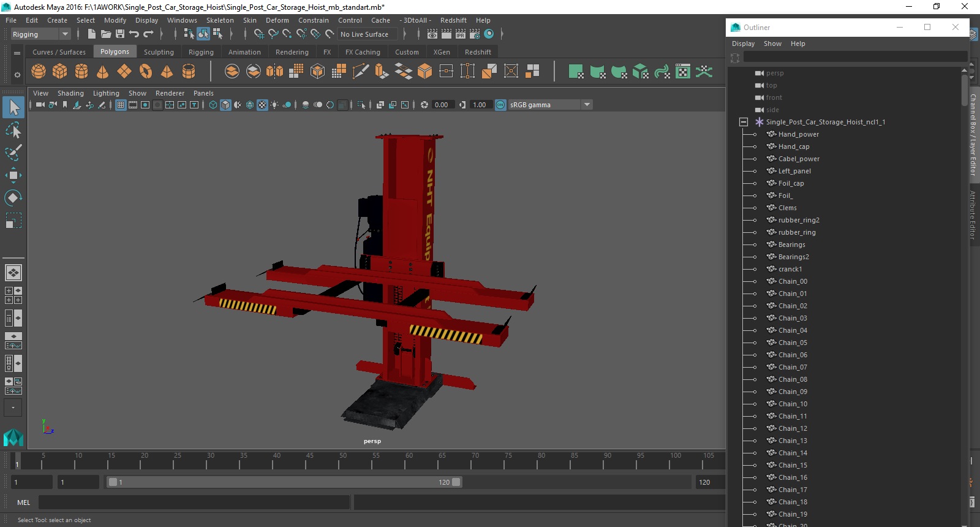The image size is (980, 527).
Task: Create a polygon cone from the shelf
Action: [x=103, y=72]
